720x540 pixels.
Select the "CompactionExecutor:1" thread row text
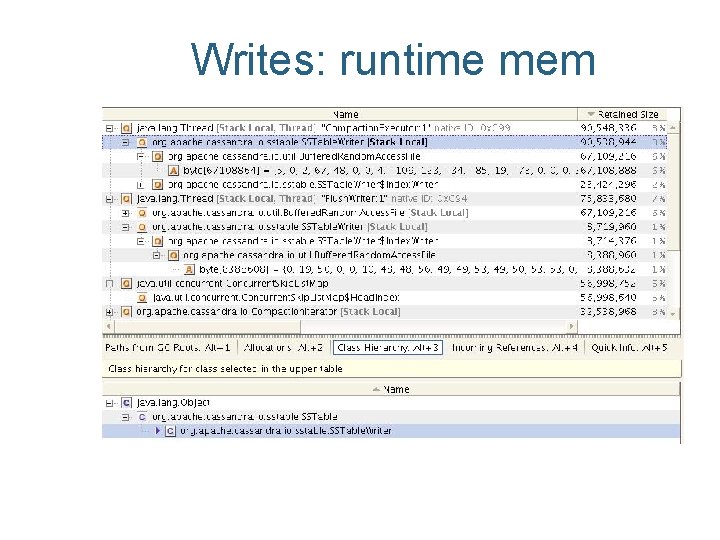point(323,128)
